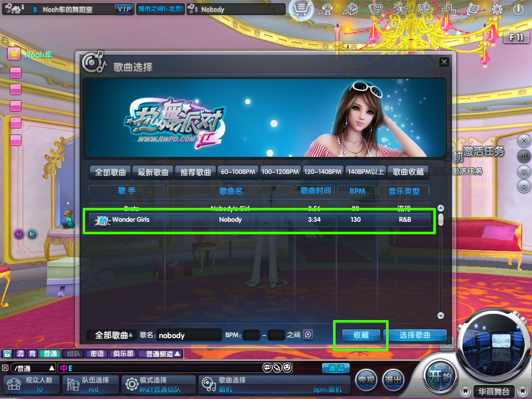Open the settings gear in top bar

click(x=497, y=9)
